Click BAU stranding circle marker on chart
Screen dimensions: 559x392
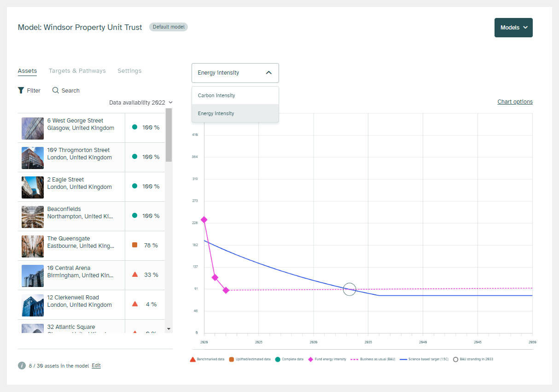click(349, 289)
